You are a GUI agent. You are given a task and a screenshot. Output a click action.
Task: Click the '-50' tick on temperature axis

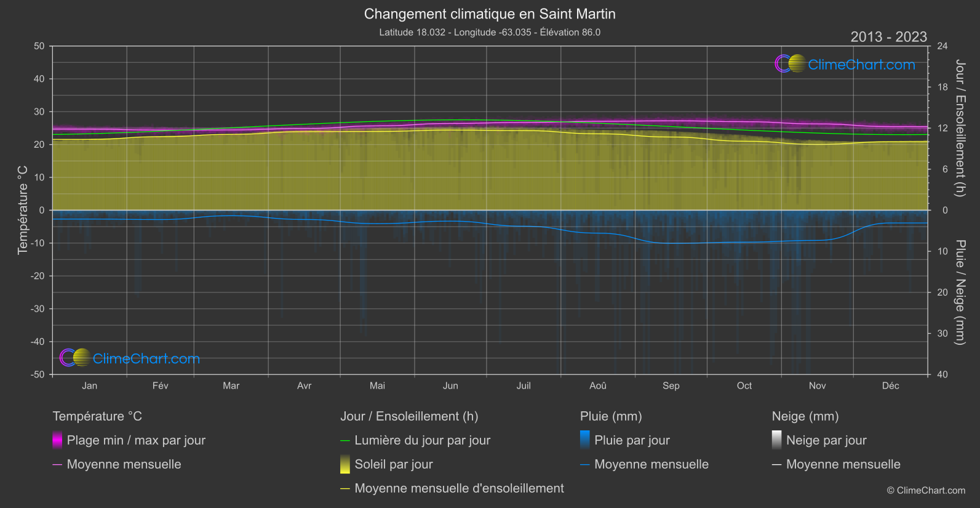click(38, 374)
